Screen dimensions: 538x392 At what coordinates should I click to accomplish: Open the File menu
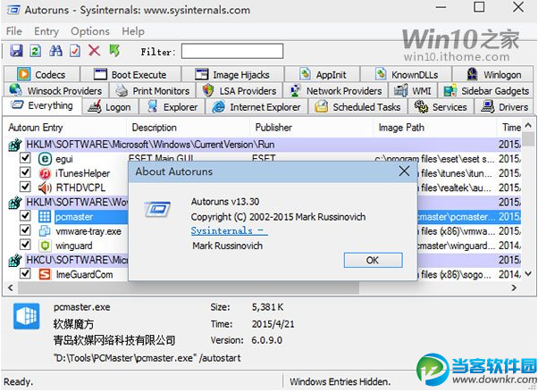14,31
